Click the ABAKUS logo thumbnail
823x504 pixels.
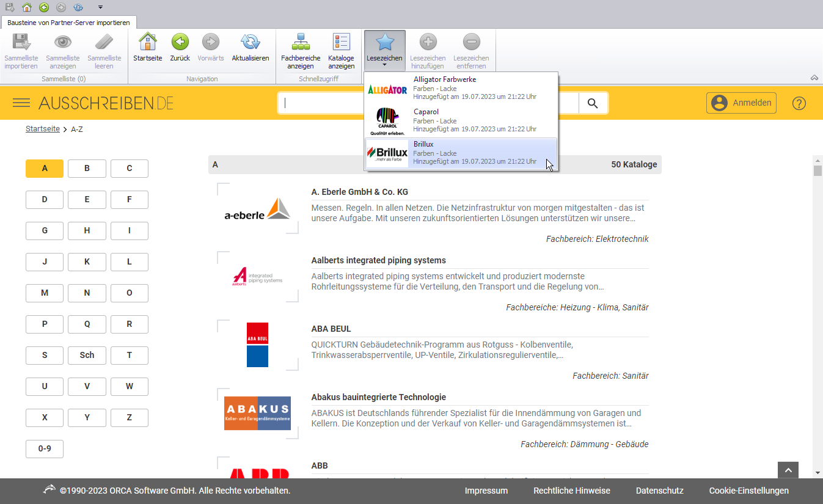click(257, 414)
